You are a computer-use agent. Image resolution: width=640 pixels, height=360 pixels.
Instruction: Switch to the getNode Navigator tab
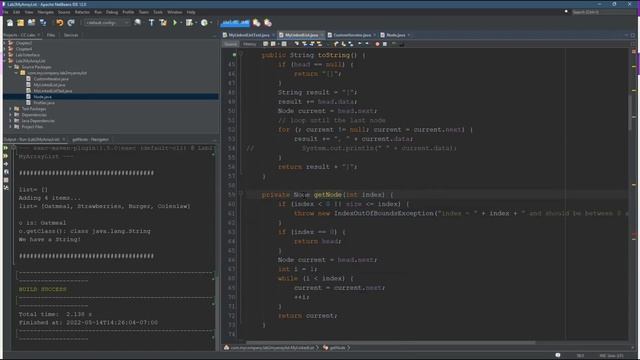(90, 140)
